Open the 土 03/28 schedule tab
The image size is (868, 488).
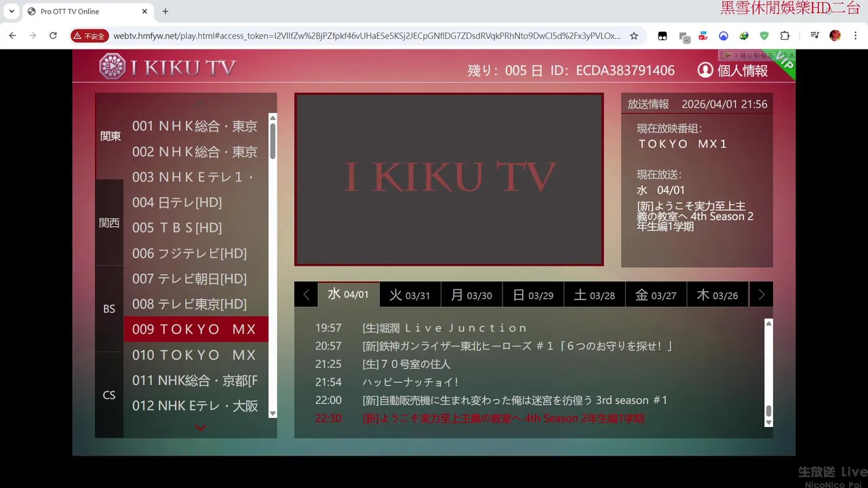(595, 295)
